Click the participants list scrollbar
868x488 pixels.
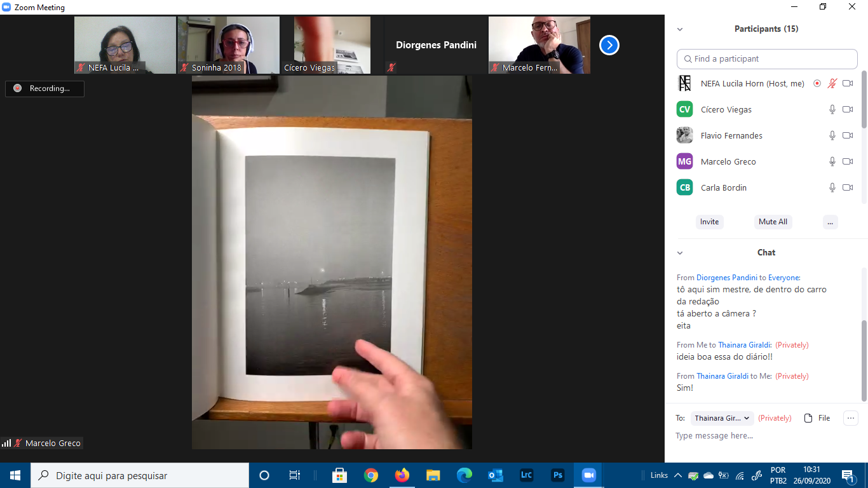[x=864, y=102]
